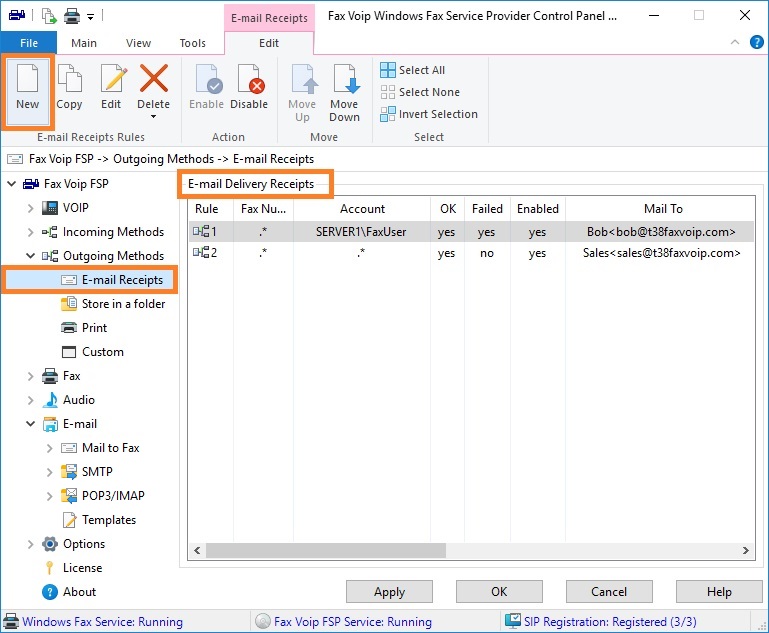Click Select All in the ribbon

pos(412,70)
